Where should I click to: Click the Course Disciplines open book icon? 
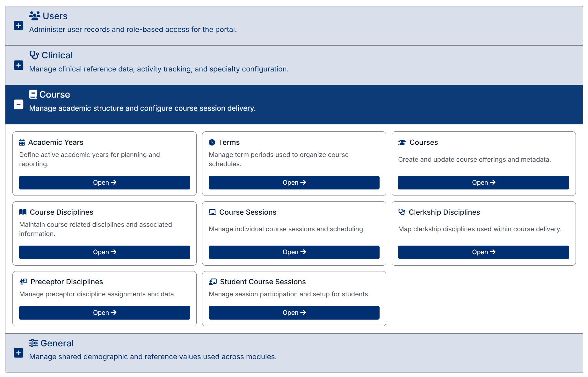click(x=23, y=212)
